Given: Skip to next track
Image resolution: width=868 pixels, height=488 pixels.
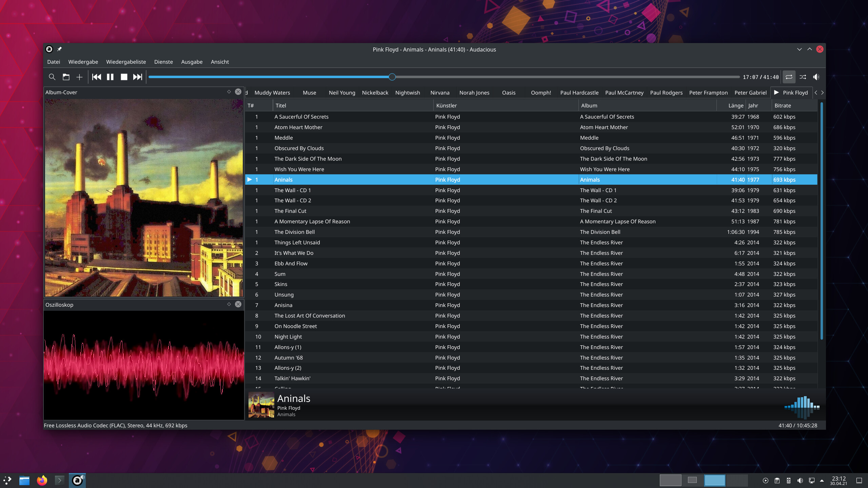Looking at the screenshot, I should tap(138, 77).
